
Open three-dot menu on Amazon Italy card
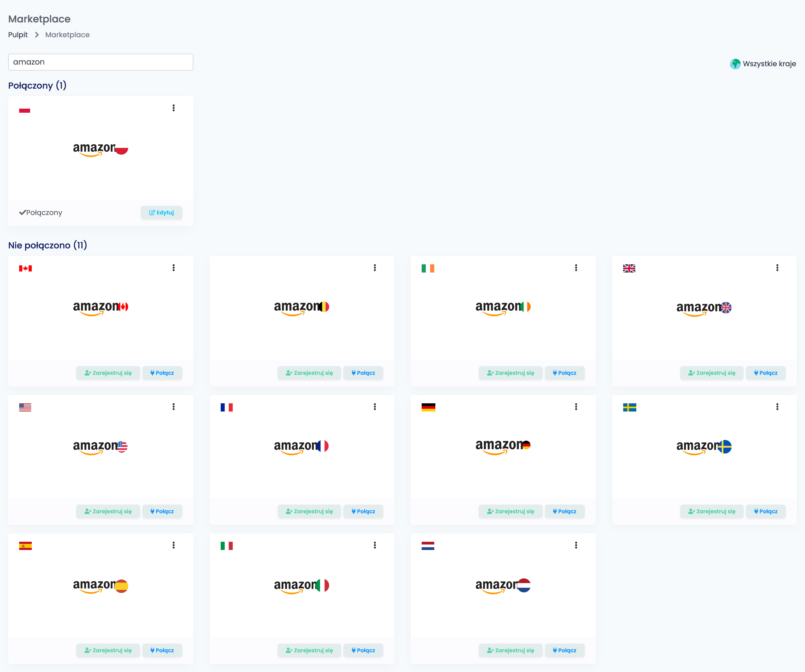[375, 545]
